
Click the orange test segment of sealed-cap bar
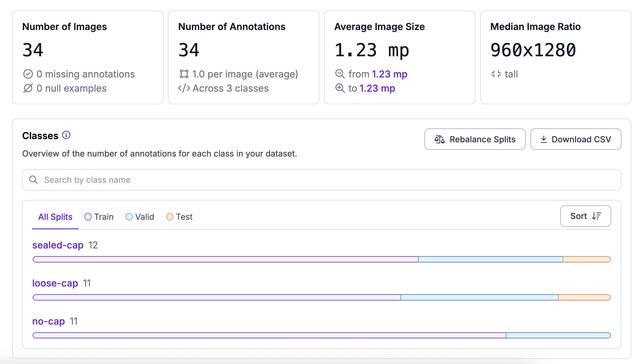pyautogui.click(x=586, y=259)
